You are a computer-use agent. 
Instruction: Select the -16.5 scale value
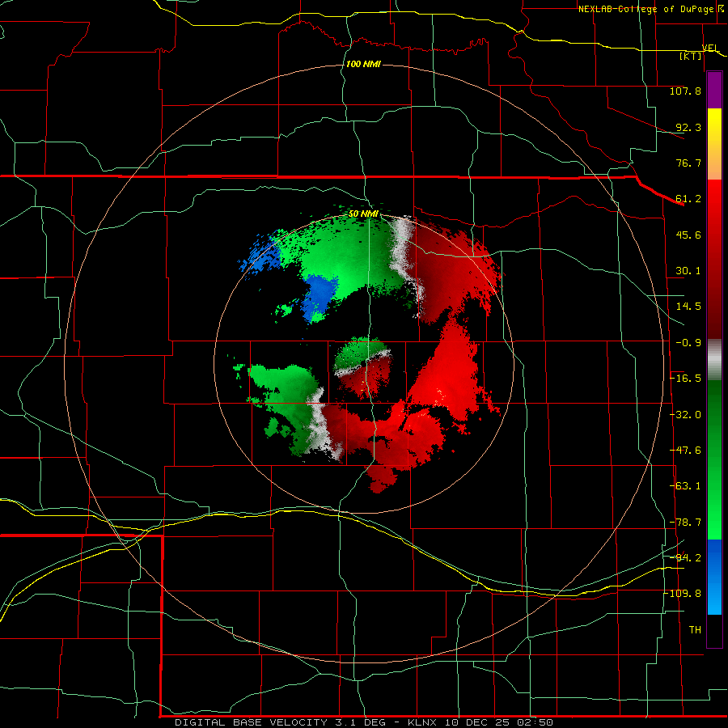tap(685, 379)
